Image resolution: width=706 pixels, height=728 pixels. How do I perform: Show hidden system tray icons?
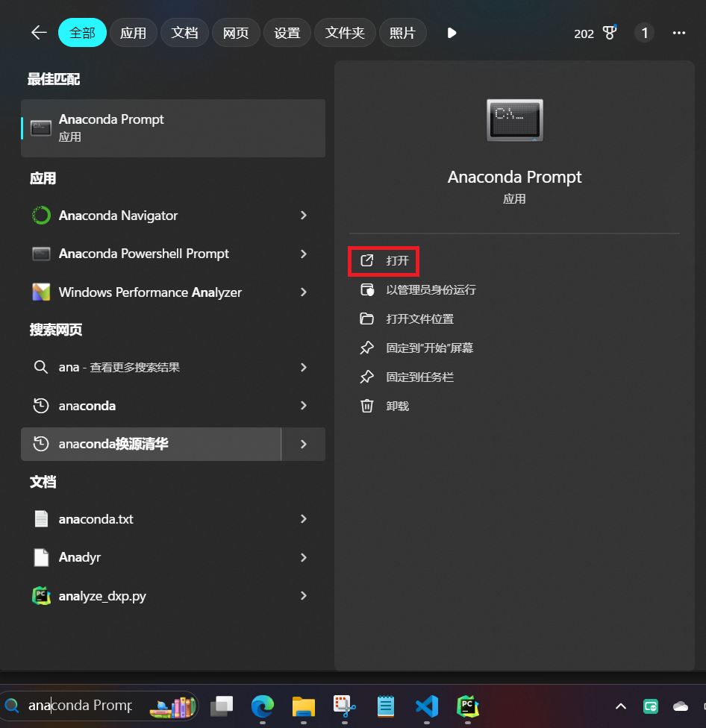coord(620,706)
